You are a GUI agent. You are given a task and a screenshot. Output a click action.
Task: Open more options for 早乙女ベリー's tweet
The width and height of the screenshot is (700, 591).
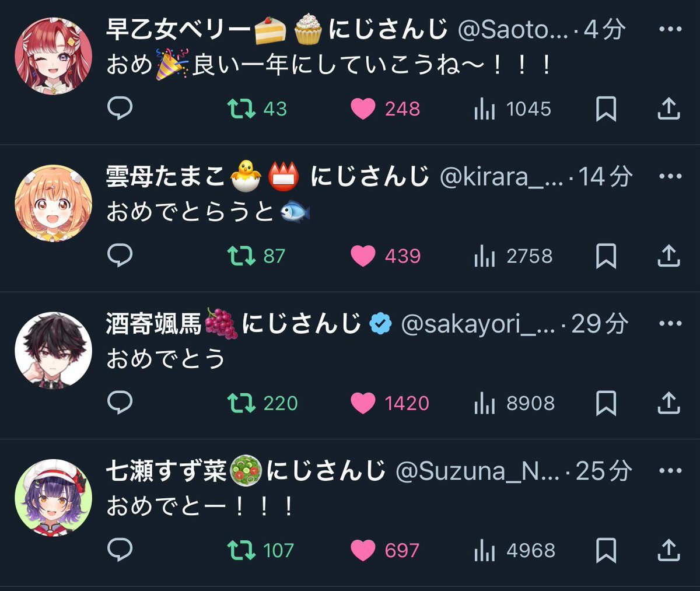[x=670, y=29]
